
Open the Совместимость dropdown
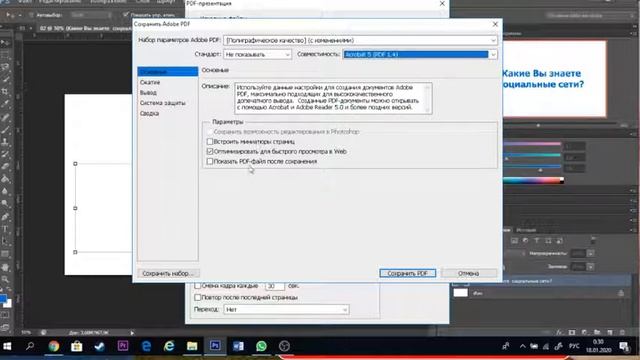(420, 54)
